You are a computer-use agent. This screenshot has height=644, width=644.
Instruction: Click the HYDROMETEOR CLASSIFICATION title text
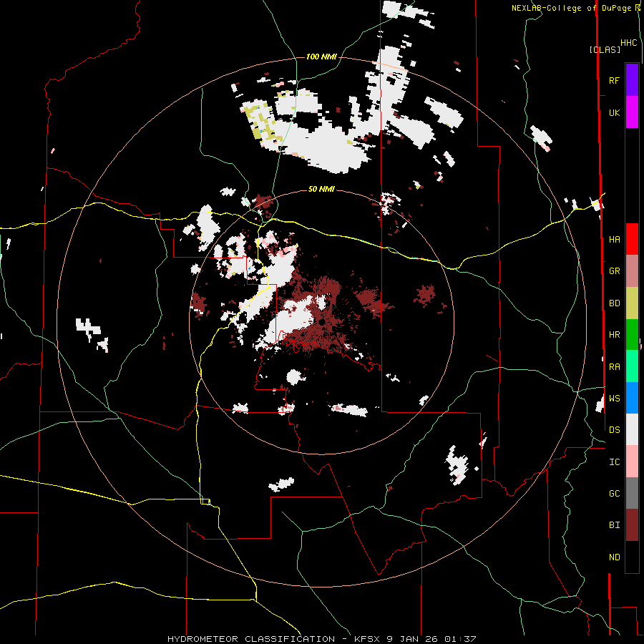251,639
